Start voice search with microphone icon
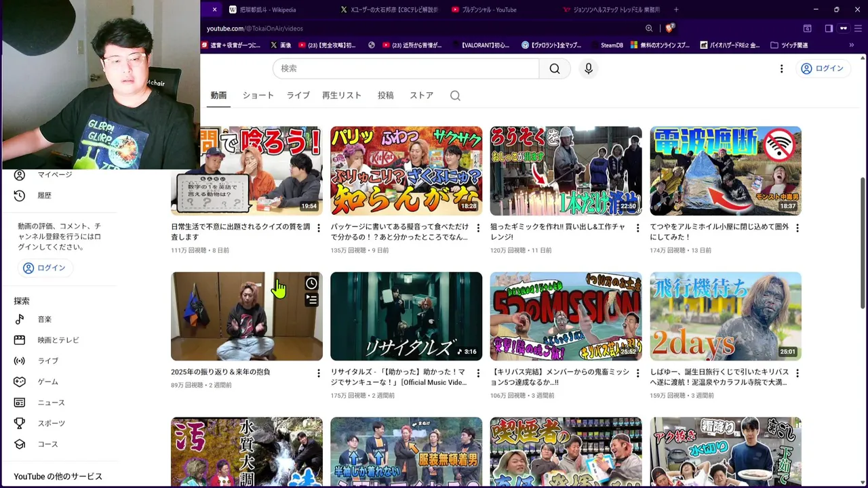The width and height of the screenshot is (868, 488). [589, 68]
